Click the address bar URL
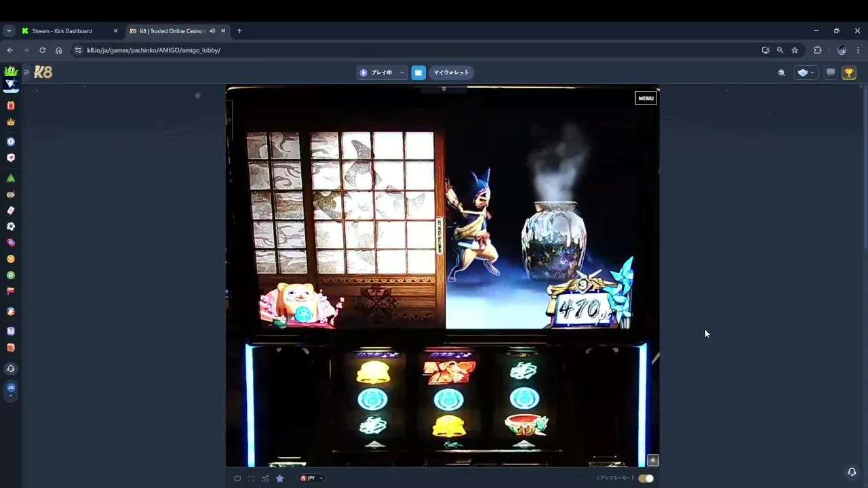Image resolution: width=868 pixels, height=488 pixels. point(153,50)
